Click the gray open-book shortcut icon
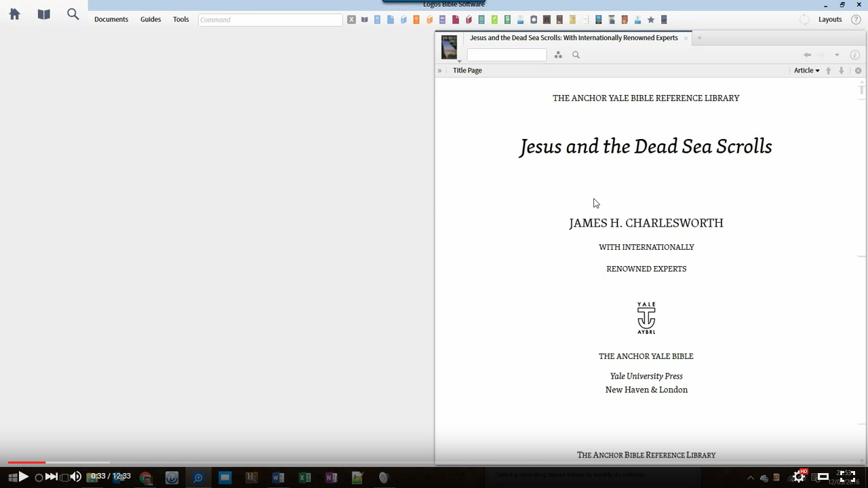This screenshot has width=868, height=488. point(364,20)
